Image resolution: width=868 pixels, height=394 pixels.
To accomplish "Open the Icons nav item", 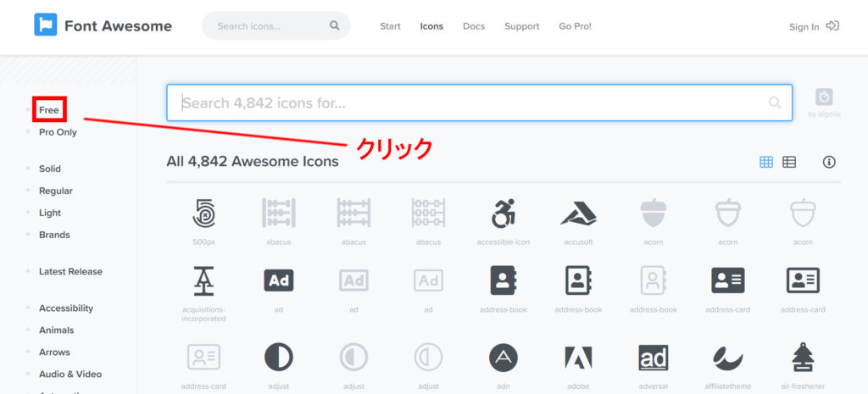I will (431, 26).
